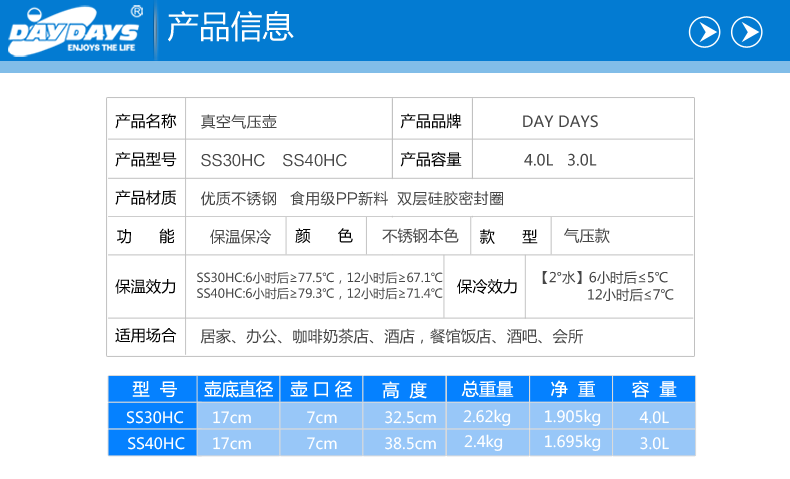Viewport: 790px width, 479px height.
Task: Select the 保温保冷 function value
Action: tap(240, 237)
